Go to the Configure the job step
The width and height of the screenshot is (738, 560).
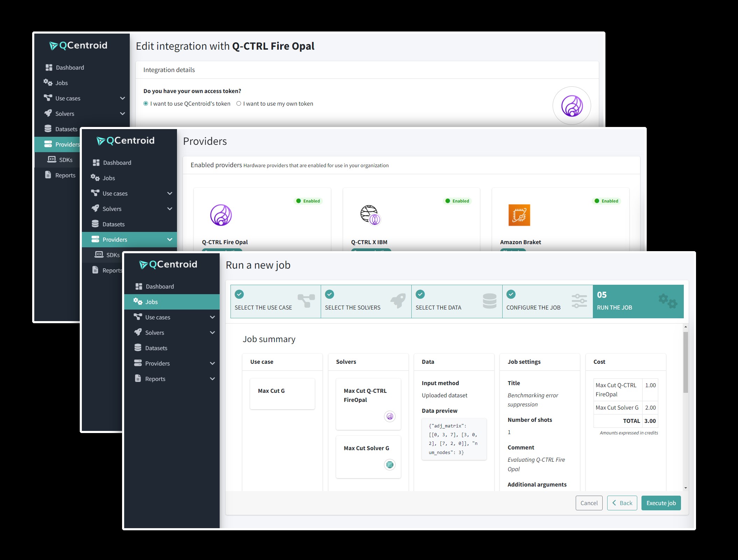548,302
